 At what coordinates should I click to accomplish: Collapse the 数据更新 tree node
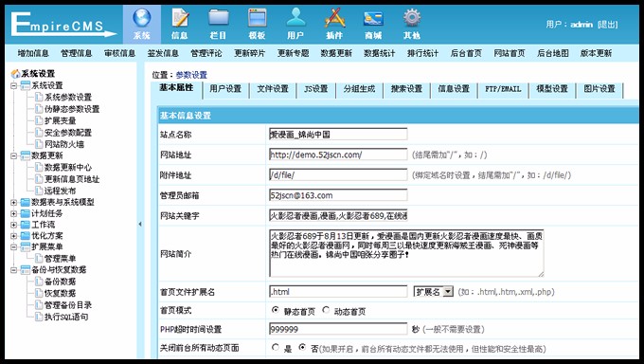pos(13,155)
